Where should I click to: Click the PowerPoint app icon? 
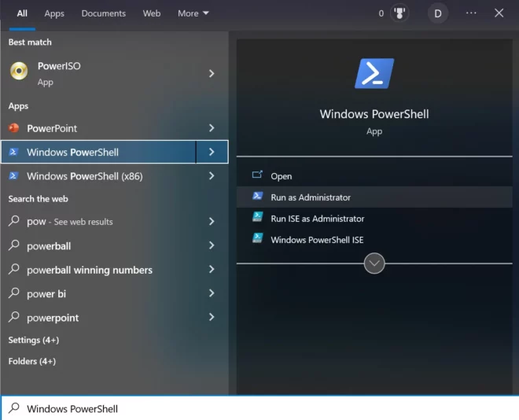point(14,127)
